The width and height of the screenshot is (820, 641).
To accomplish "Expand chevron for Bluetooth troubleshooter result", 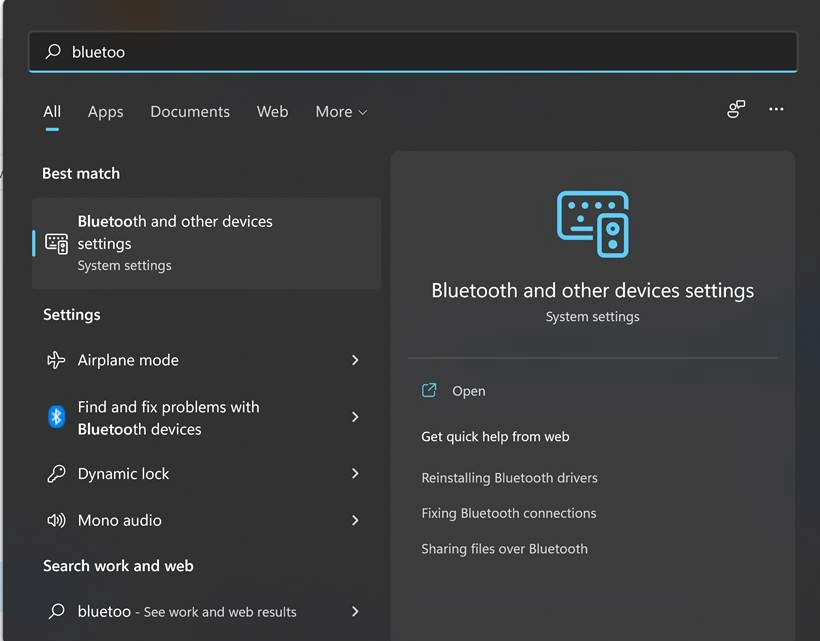I will point(355,417).
